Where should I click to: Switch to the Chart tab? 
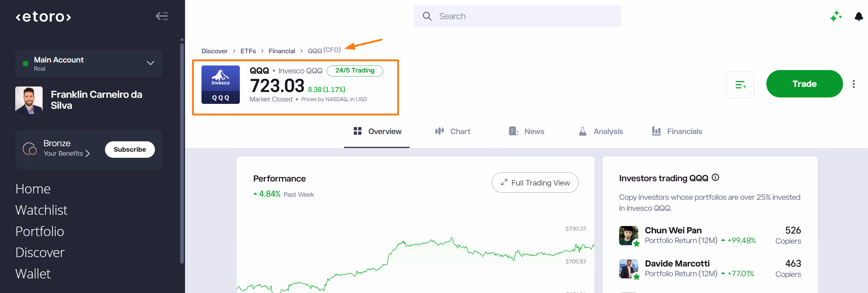(x=452, y=131)
